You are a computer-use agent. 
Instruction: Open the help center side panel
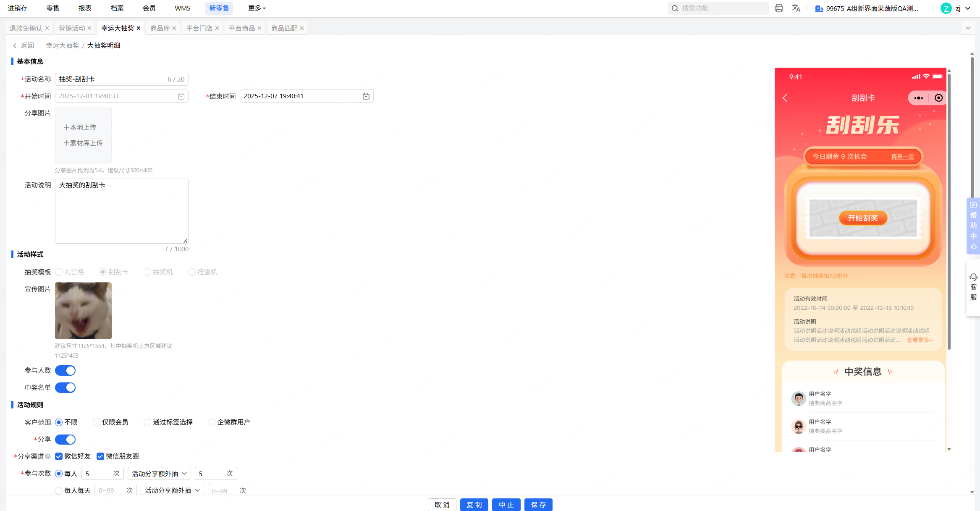pos(973,226)
